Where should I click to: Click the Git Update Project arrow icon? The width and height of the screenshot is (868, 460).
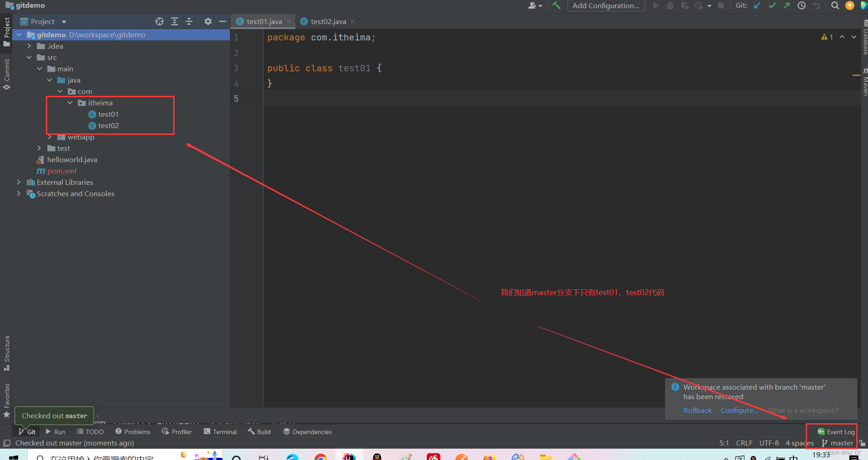(x=758, y=5)
